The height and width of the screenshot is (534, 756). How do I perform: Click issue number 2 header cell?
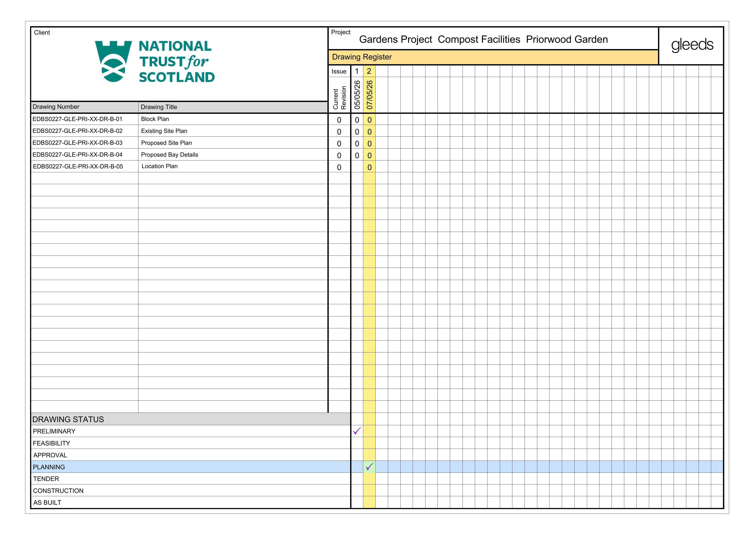click(x=369, y=71)
